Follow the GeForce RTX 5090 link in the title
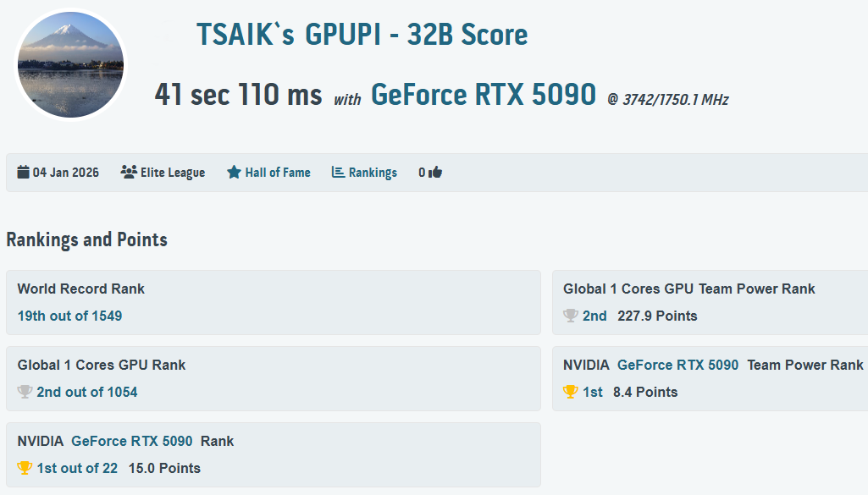This screenshot has height=495, width=868. coord(483,95)
